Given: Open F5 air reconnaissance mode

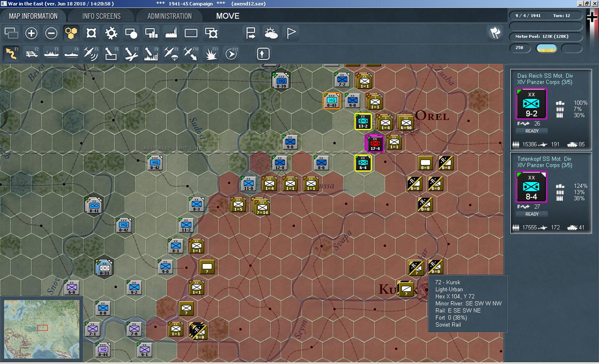Looking at the screenshot, I should 91,53.
